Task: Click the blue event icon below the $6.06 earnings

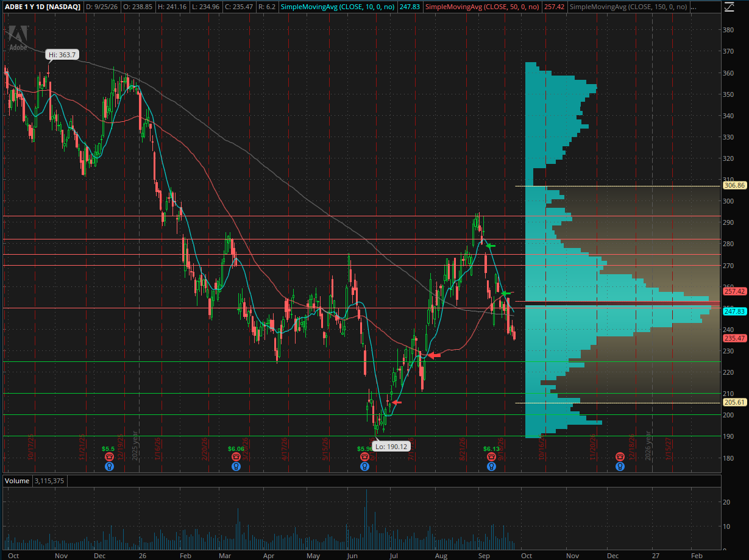Action: tap(236, 467)
